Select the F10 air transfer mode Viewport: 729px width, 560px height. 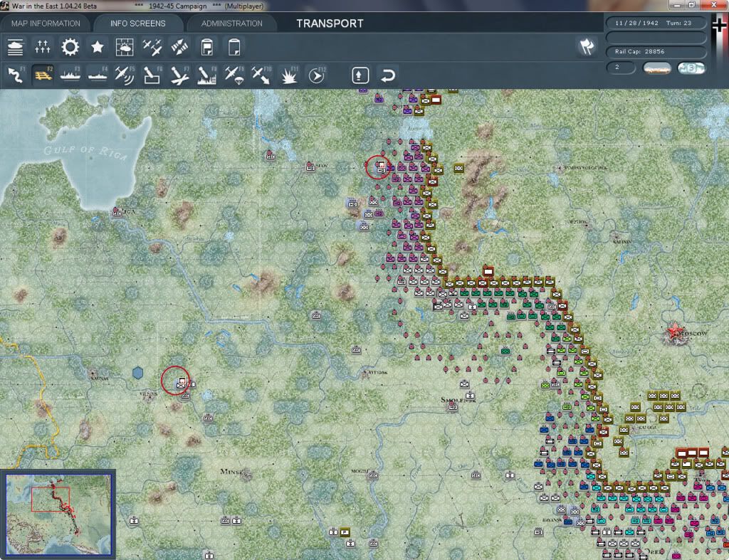[261, 75]
